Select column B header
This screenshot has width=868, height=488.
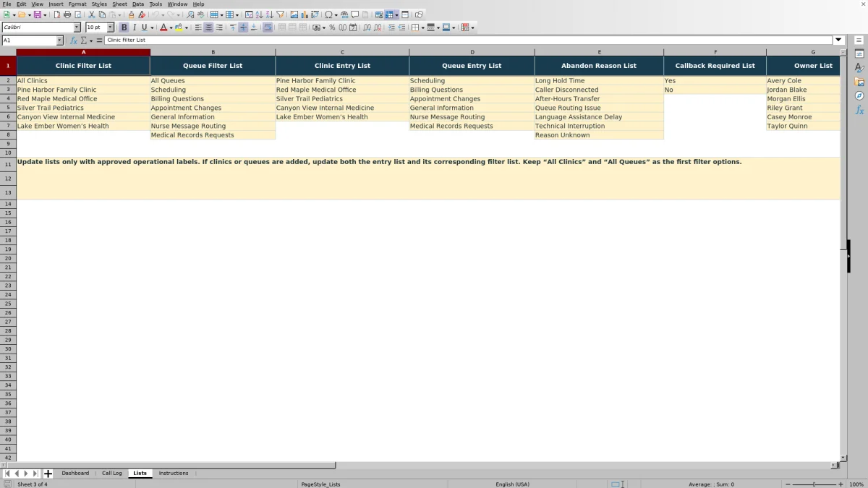click(x=213, y=52)
